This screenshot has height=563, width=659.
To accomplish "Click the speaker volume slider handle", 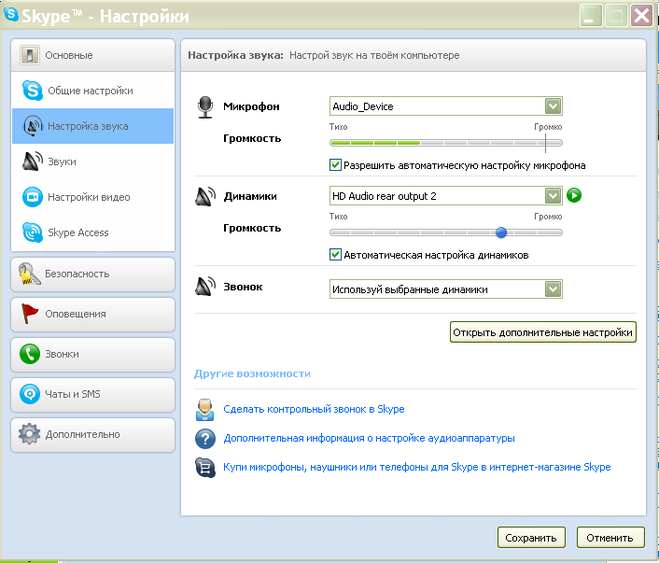I will tap(501, 232).
